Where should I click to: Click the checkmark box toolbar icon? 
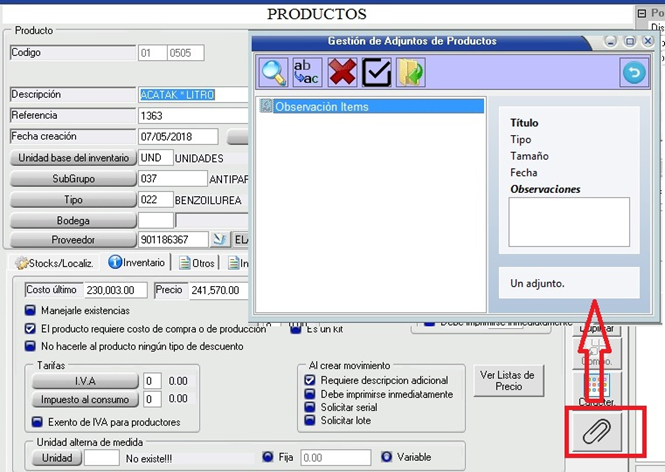[376, 72]
